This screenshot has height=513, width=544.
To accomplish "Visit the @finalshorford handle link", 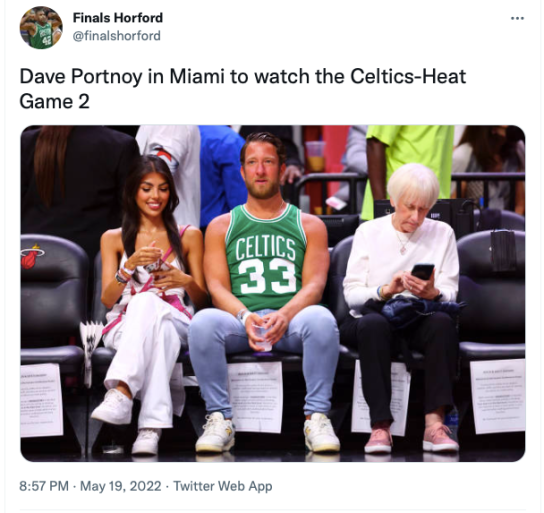I will (x=117, y=36).
